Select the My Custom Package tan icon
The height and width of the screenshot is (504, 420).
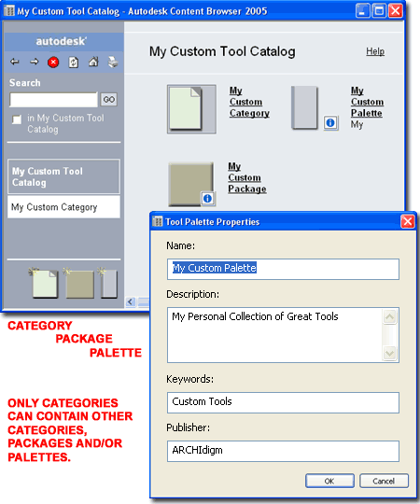click(x=191, y=184)
